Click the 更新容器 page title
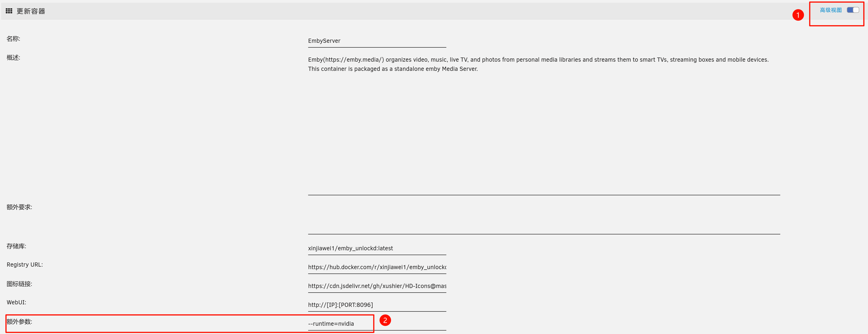Viewport: 868px width, 334px height. click(31, 11)
